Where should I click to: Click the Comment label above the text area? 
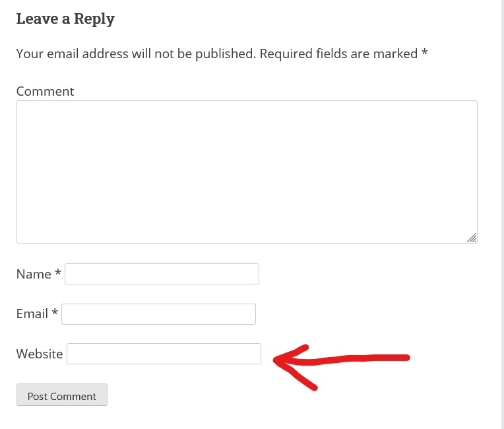click(x=45, y=91)
